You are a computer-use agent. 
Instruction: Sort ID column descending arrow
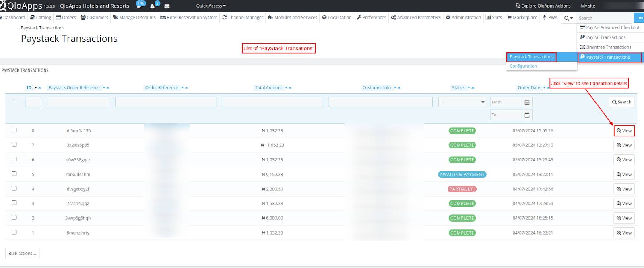click(x=36, y=88)
